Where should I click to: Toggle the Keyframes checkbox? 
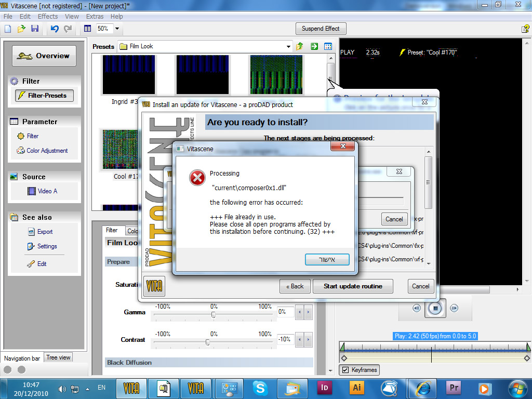[345, 370]
